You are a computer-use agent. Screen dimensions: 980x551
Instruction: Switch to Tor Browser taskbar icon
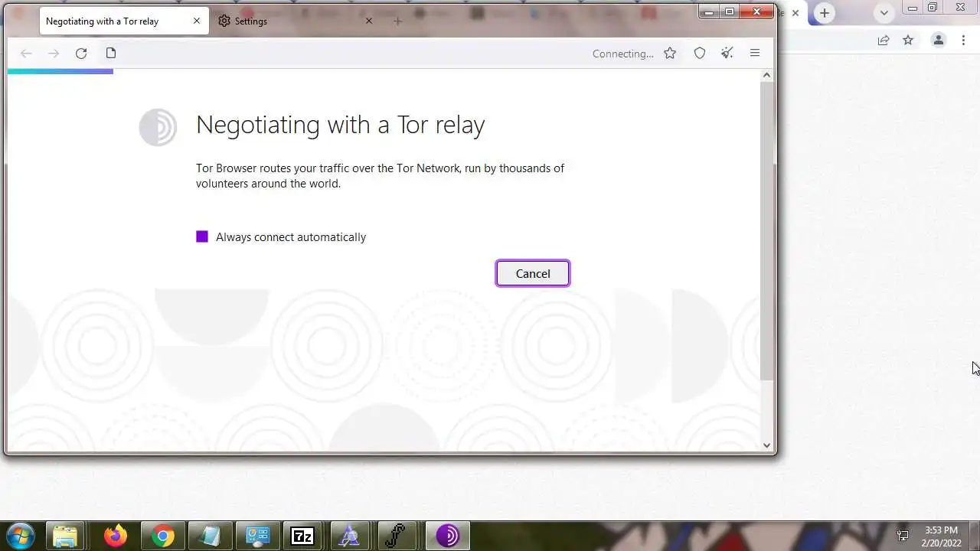448,536
